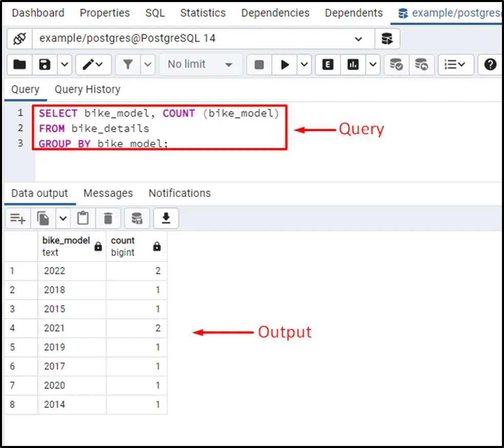
Task: Select the cell with 2018
Action: (72, 290)
